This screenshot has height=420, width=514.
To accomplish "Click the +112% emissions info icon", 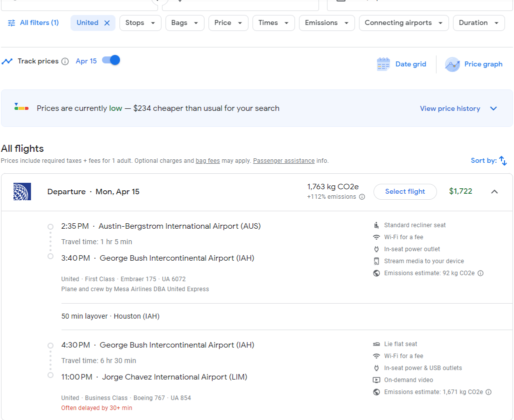I will tap(362, 197).
